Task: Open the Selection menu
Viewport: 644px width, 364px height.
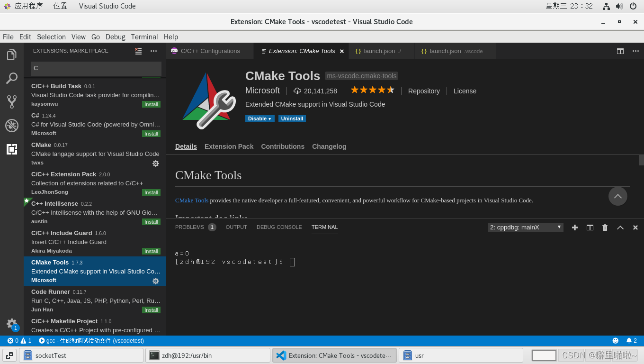Action: 51,37
